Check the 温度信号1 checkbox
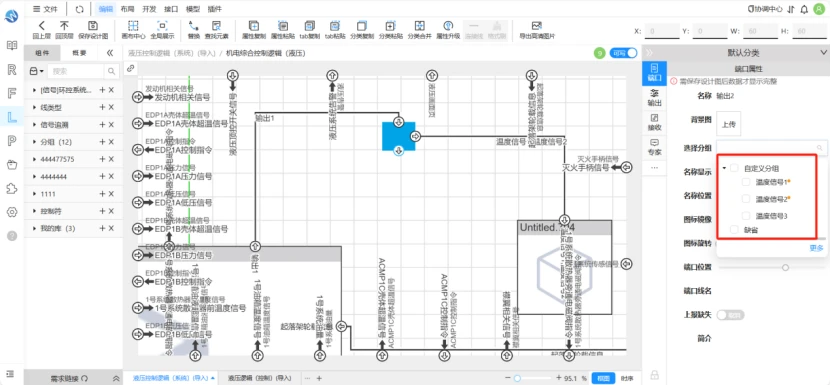The image size is (831, 385). 746,182
